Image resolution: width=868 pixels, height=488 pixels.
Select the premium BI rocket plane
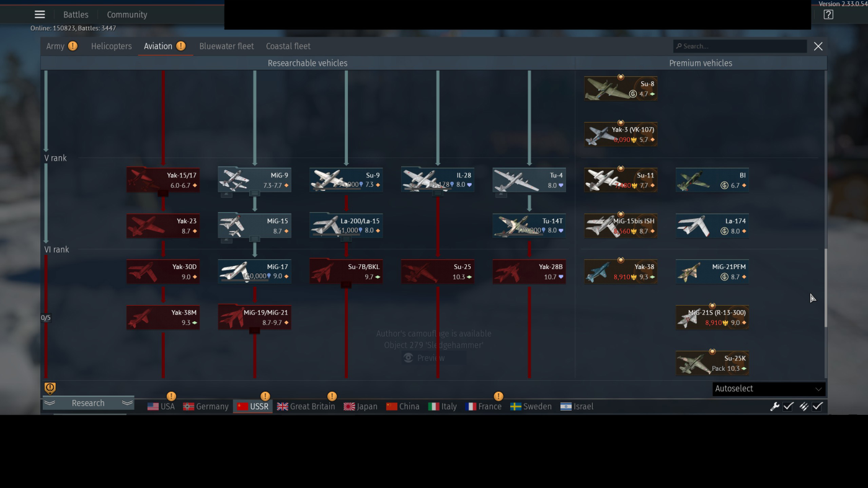[712, 180]
